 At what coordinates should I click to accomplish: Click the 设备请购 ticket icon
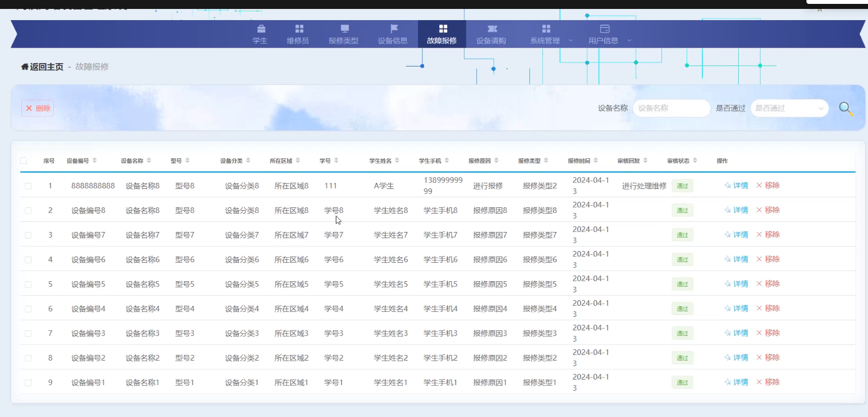pyautogui.click(x=491, y=29)
